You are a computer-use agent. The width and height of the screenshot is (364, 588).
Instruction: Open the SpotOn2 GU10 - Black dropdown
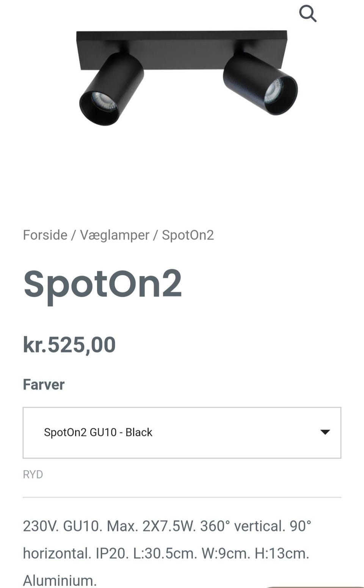(182, 433)
